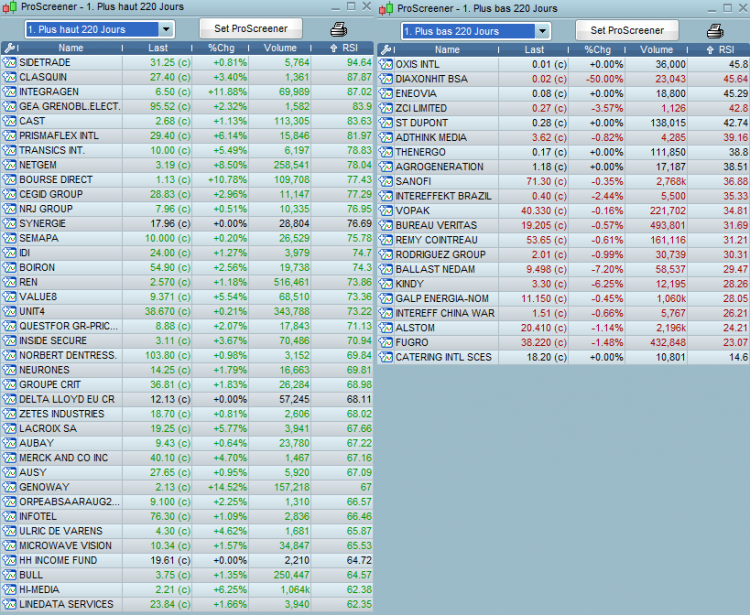Click the ProScreener candlestick icon in Plus haut title bar
The width and height of the screenshot is (750, 615).
click(x=10, y=7)
